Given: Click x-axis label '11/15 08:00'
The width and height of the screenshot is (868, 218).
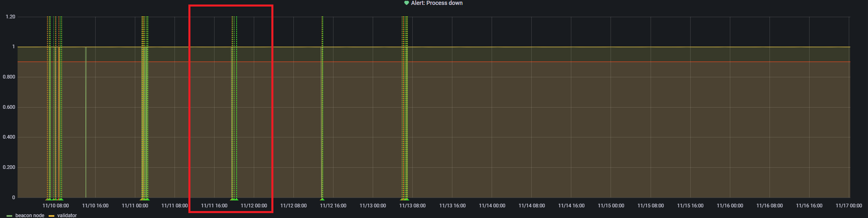Looking at the screenshot, I should pyautogui.click(x=651, y=206).
